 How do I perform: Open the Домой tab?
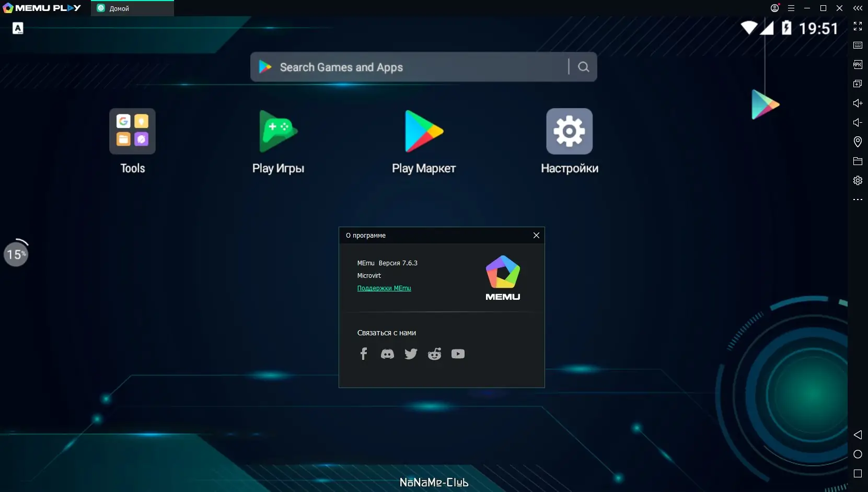tap(132, 8)
